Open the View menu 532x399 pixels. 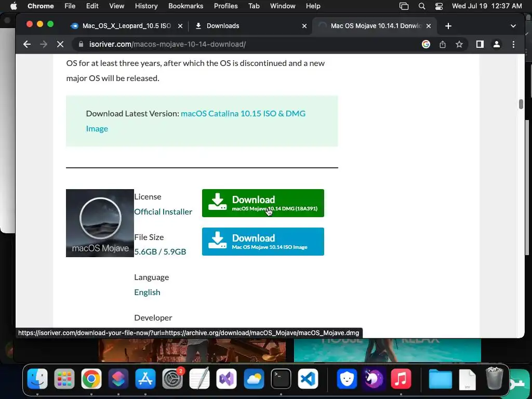(x=116, y=6)
